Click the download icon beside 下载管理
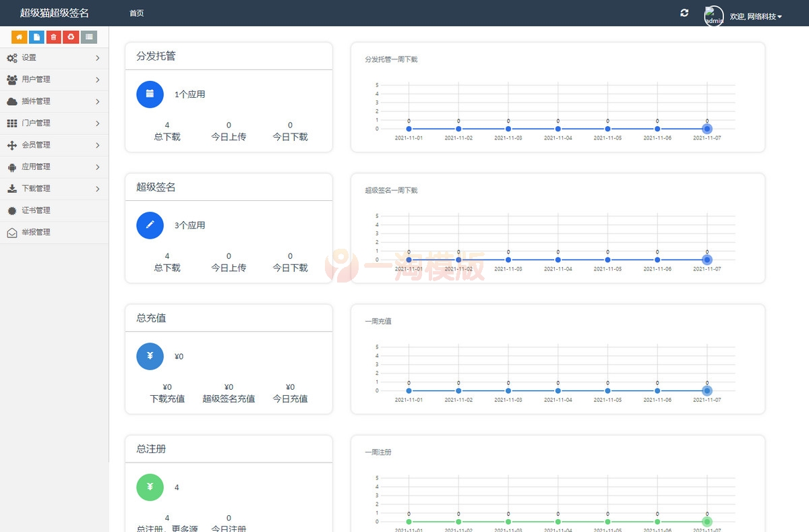This screenshot has width=809, height=532. point(11,188)
